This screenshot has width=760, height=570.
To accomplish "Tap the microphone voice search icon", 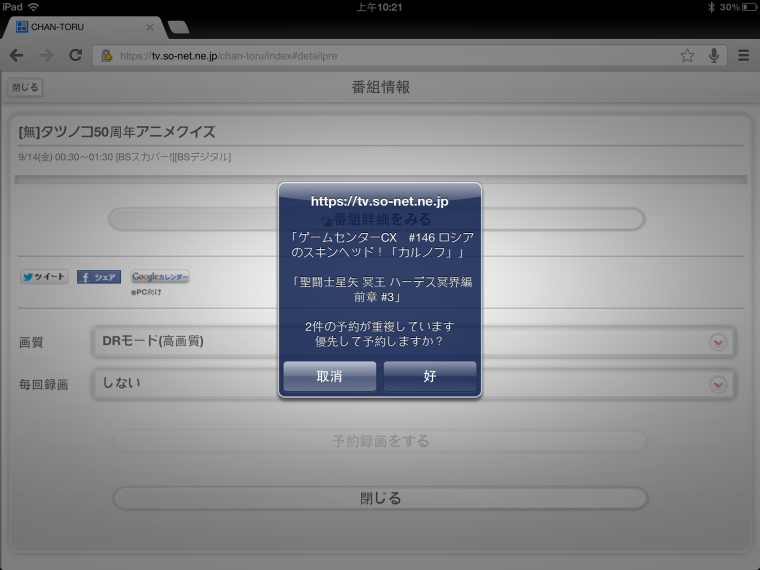I will pos(713,56).
